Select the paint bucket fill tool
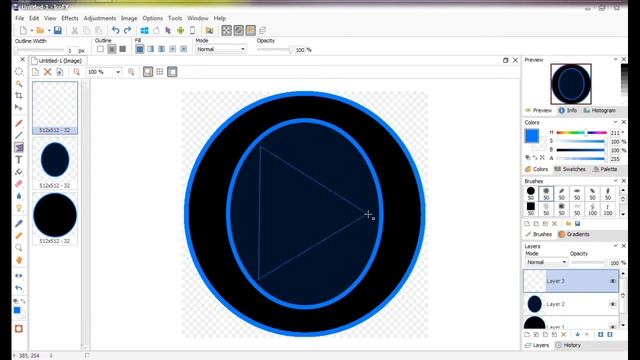Screen dimensions: 640x360 [x=19, y=172]
